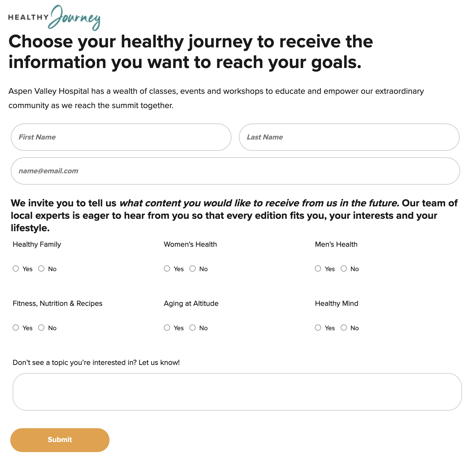Select Yes for Healthy Family
Image resolution: width=476 pixels, height=476 pixels.
[x=16, y=268]
